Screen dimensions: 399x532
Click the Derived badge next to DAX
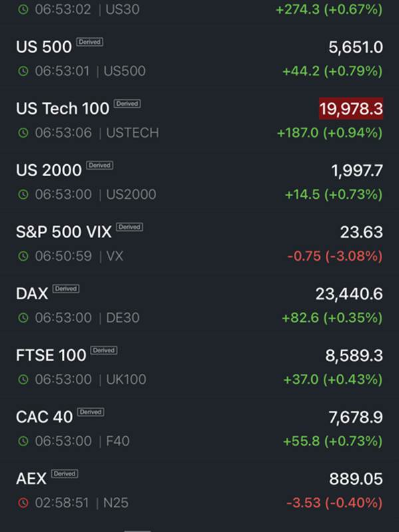click(66, 289)
